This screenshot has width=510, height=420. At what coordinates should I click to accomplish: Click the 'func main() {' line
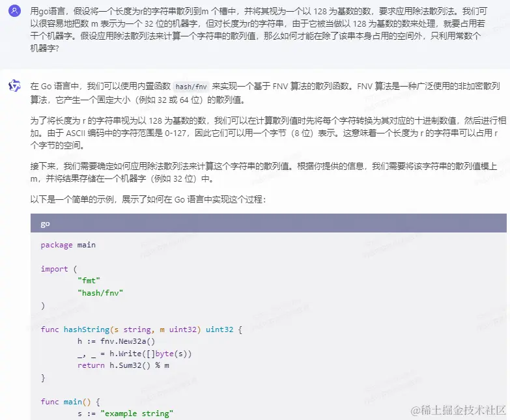pyautogui.click(x=70, y=402)
